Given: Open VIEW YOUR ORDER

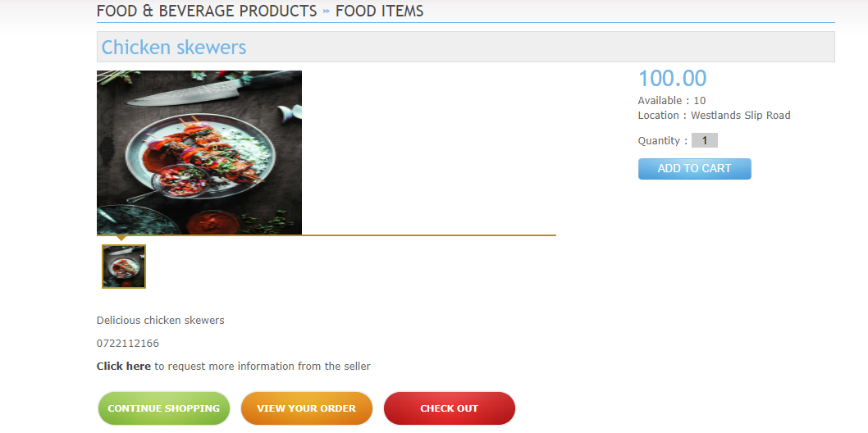Looking at the screenshot, I should click(307, 408).
